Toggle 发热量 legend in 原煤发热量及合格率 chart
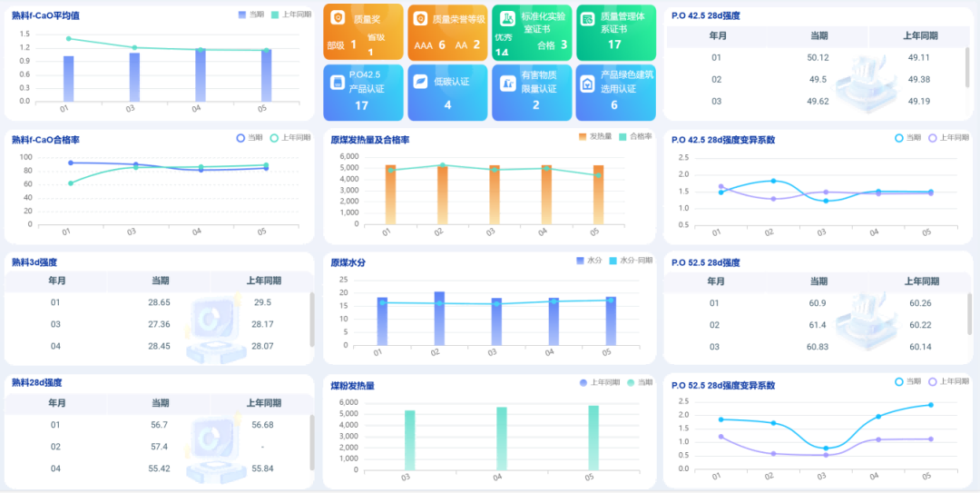980x493 pixels. pos(593,136)
